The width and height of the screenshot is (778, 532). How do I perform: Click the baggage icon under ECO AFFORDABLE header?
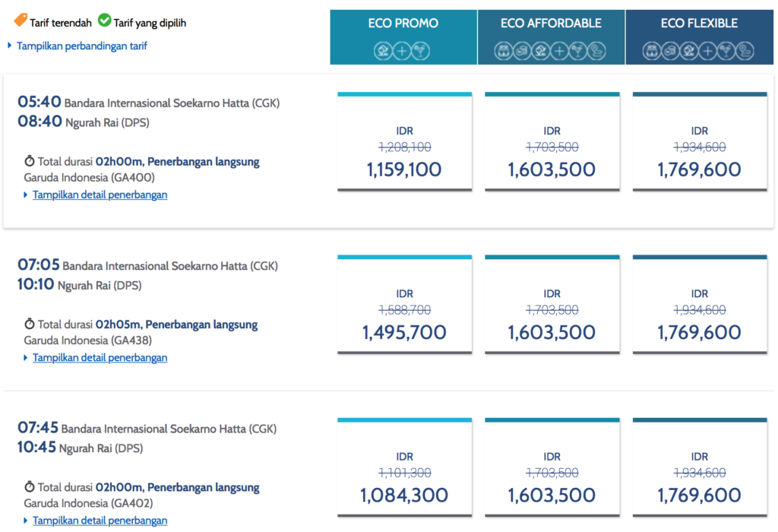point(503,50)
